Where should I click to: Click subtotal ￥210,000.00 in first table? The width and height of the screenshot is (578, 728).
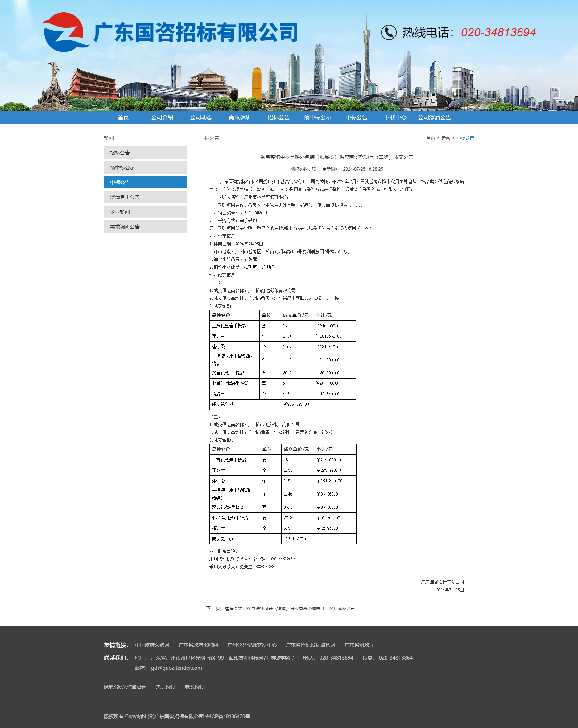click(334, 326)
